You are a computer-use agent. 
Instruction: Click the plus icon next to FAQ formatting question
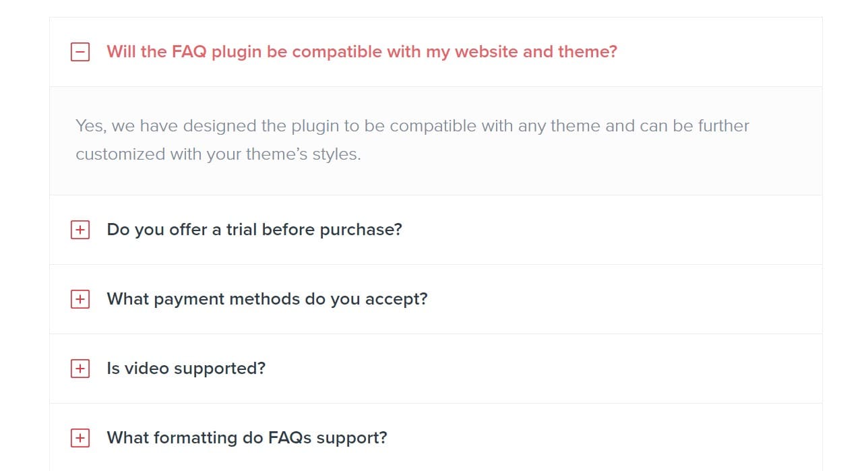80,437
